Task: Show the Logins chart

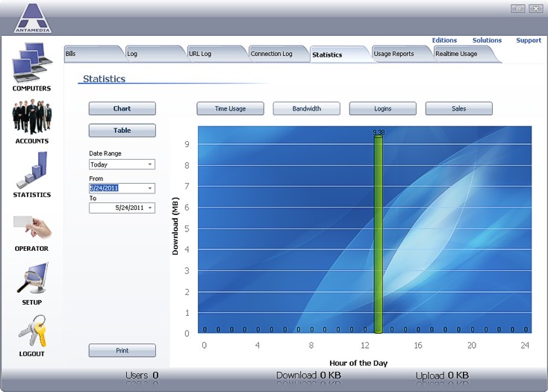Action: pos(382,108)
